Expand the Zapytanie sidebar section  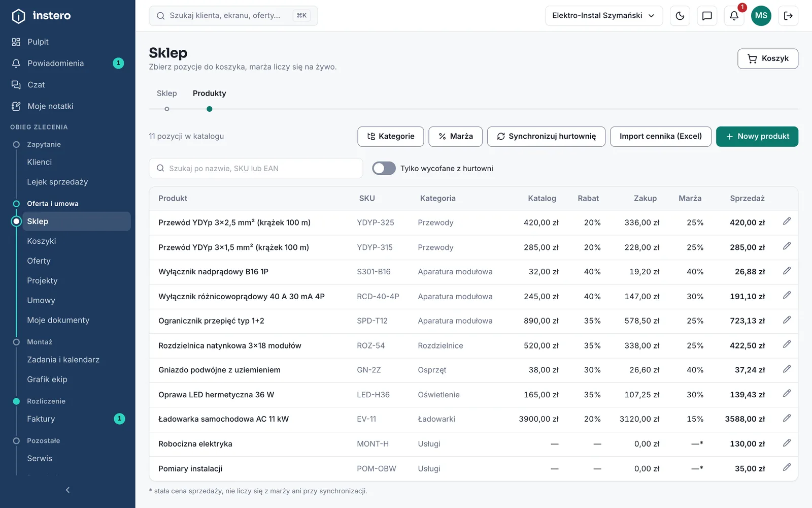coord(44,144)
